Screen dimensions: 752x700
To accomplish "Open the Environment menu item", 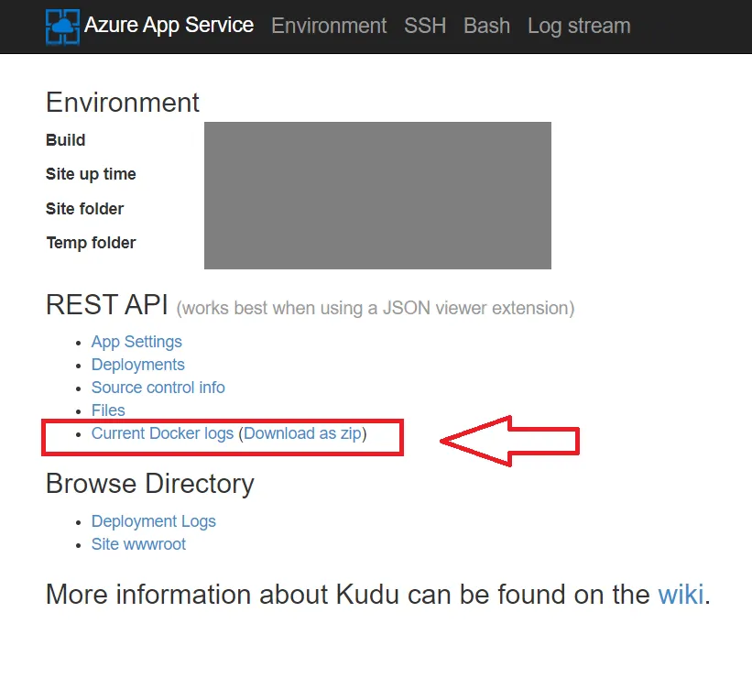I will tap(329, 26).
